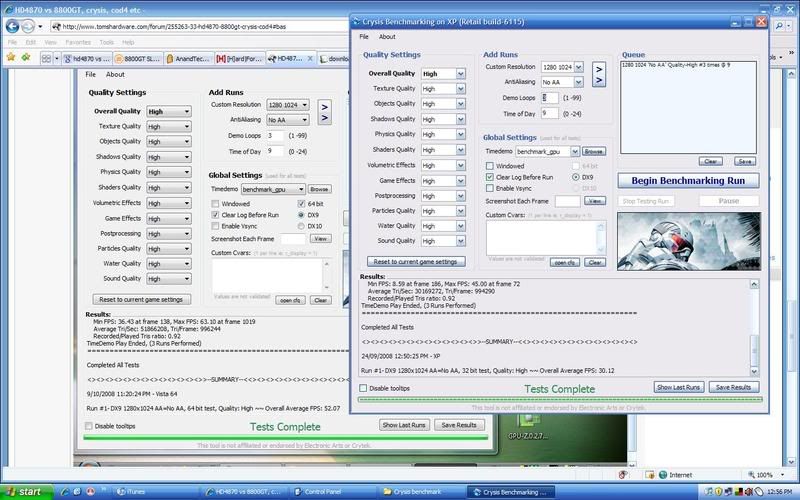Screen dimensions: 800x500
Task: Expand Shadows Quality dropdown in front window
Action: pyautogui.click(x=461, y=119)
